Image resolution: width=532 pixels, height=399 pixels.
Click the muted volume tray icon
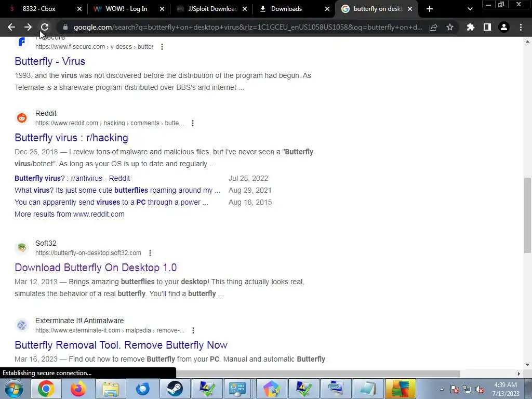(480, 389)
